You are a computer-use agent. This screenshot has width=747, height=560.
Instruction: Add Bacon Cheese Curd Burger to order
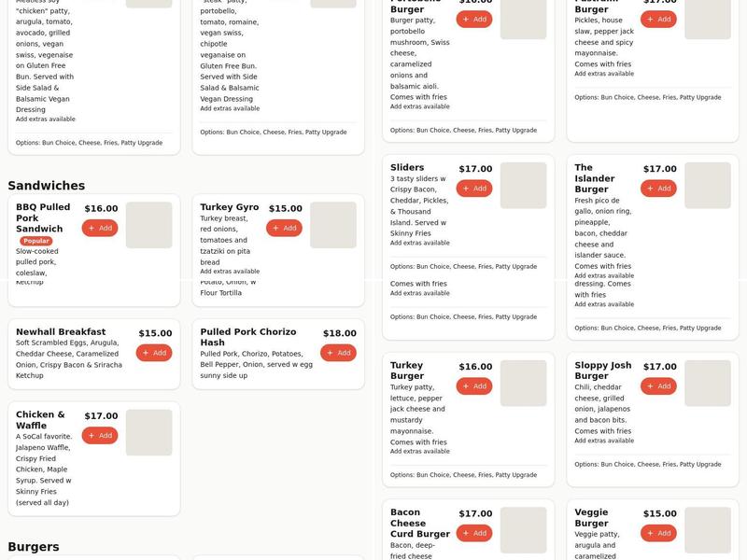point(474,533)
